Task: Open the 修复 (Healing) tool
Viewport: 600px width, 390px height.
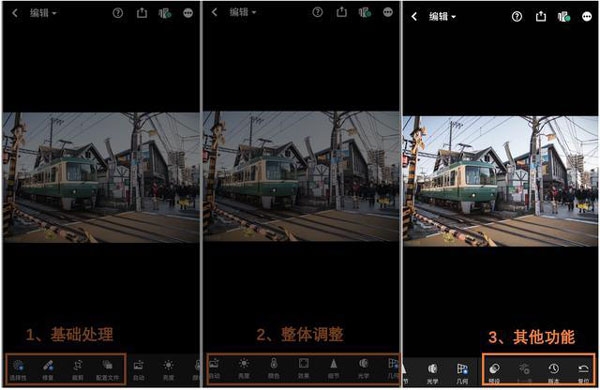Action: (48, 370)
